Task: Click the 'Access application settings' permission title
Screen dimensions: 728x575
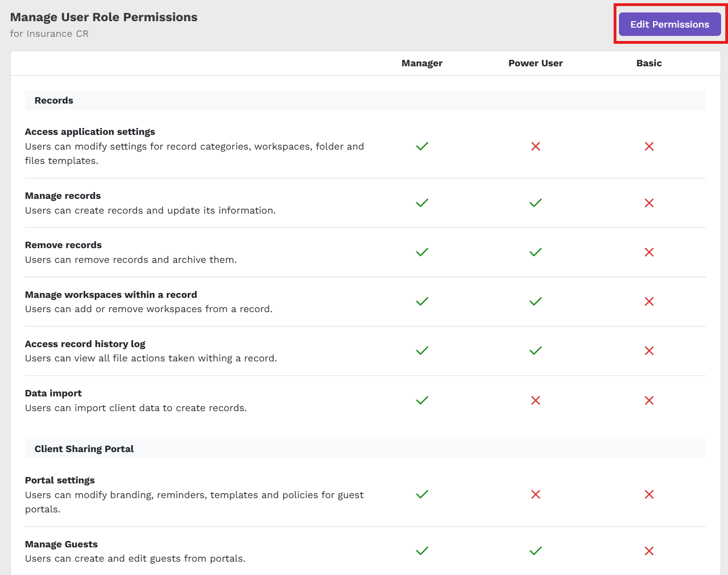Action: 90,132
